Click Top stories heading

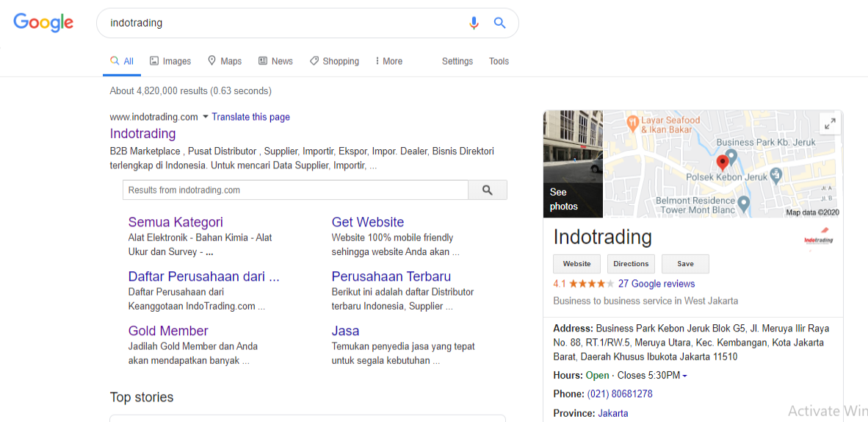point(142,397)
